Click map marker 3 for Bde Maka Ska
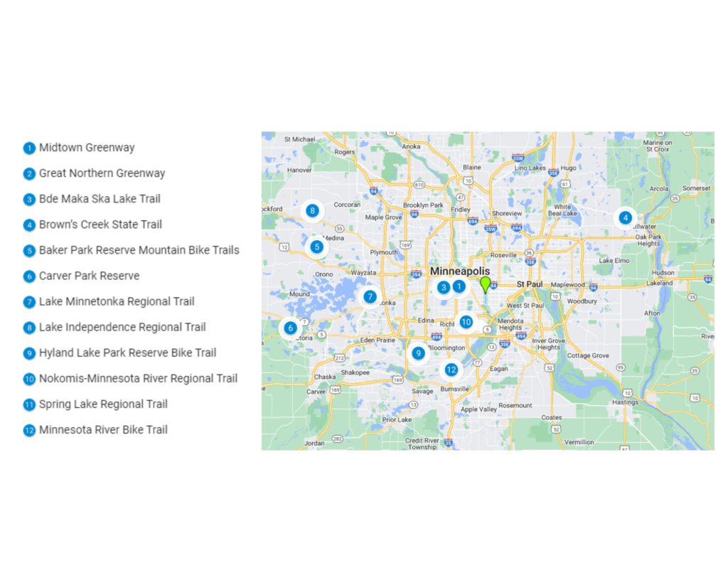 pyautogui.click(x=444, y=287)
